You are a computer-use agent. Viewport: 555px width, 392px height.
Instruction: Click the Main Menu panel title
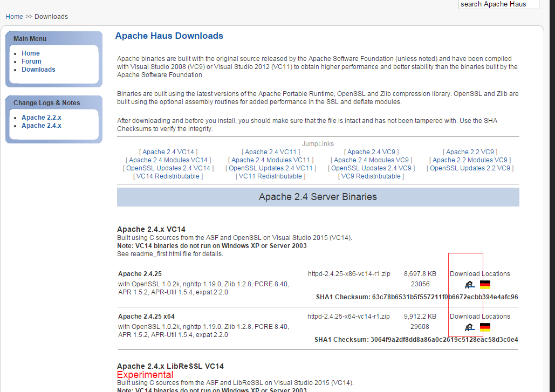(x=30, y=39)
